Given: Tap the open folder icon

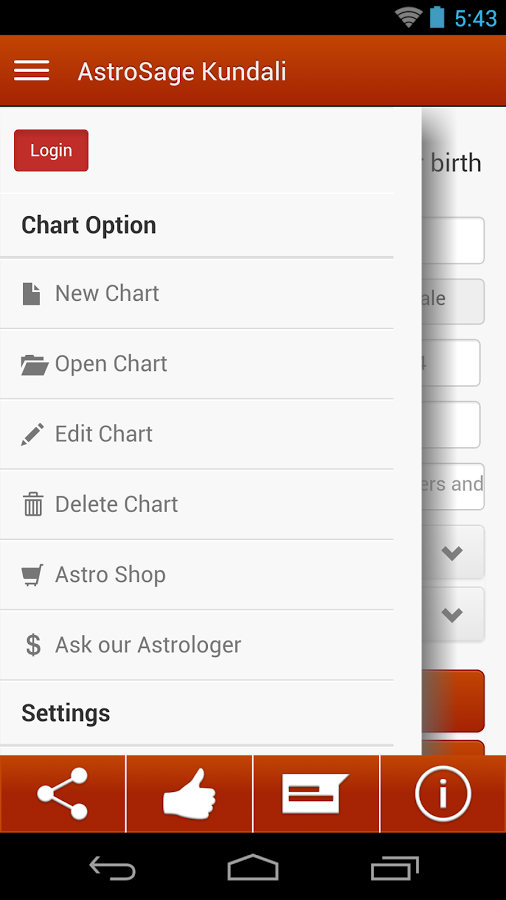Looking at the screenshot, I should pyautogui.click(x=34, y=364).
